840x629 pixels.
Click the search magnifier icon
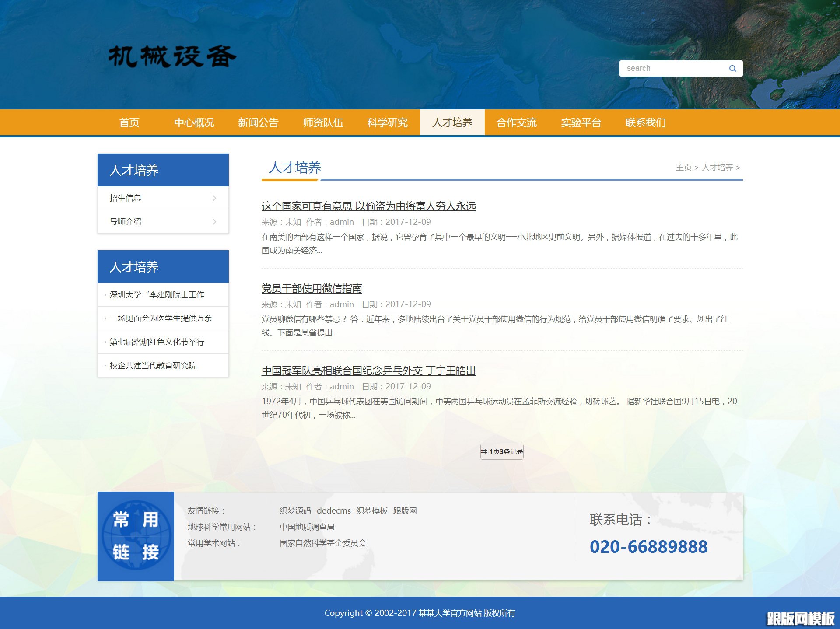tap(733, 68)
